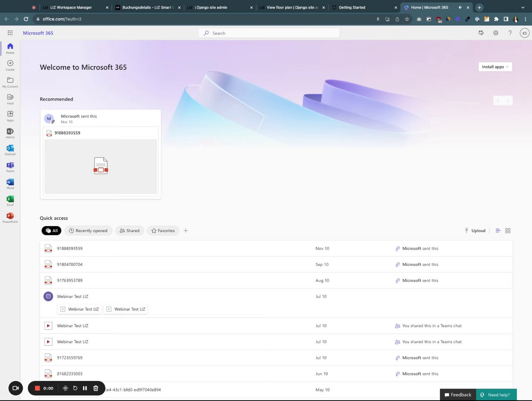The image size is (532, 401).
Task: Open My Day calendar icon in header
Action: [481, 33]
